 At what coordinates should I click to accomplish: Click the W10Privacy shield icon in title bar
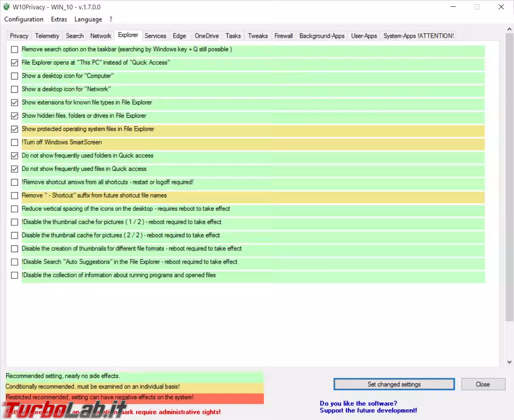(x=6, y=7)
